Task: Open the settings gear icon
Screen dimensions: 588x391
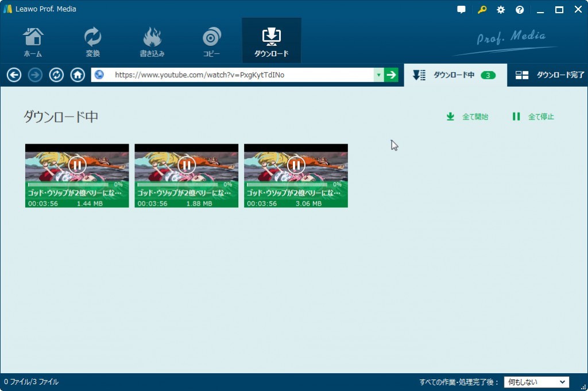Action: tap(501, 10)
